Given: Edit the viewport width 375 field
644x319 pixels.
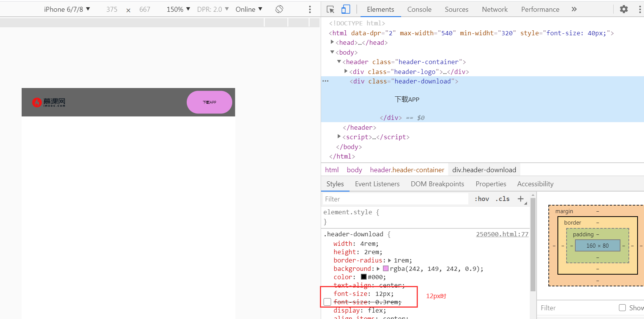Looking at the screenshot, I should 112,9.
